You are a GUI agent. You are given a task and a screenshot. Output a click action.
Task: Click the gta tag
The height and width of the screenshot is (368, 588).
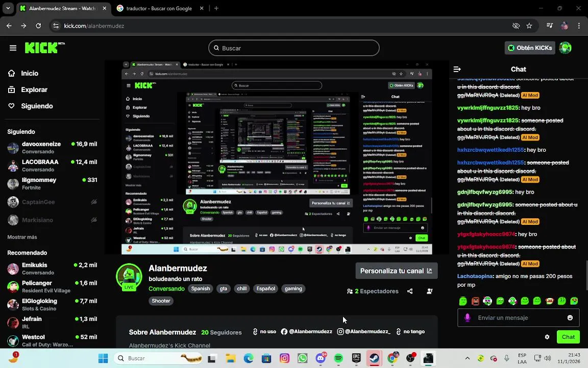(x=224, y=289)
